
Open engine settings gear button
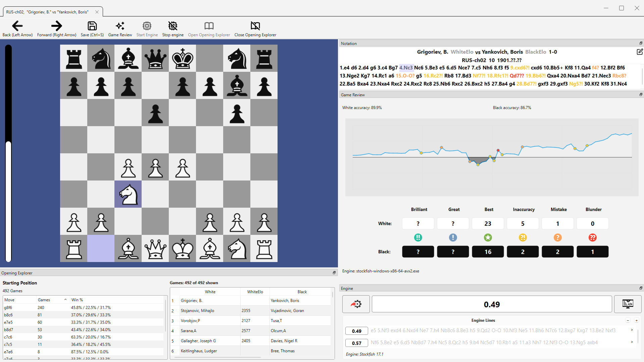(356, 304)
